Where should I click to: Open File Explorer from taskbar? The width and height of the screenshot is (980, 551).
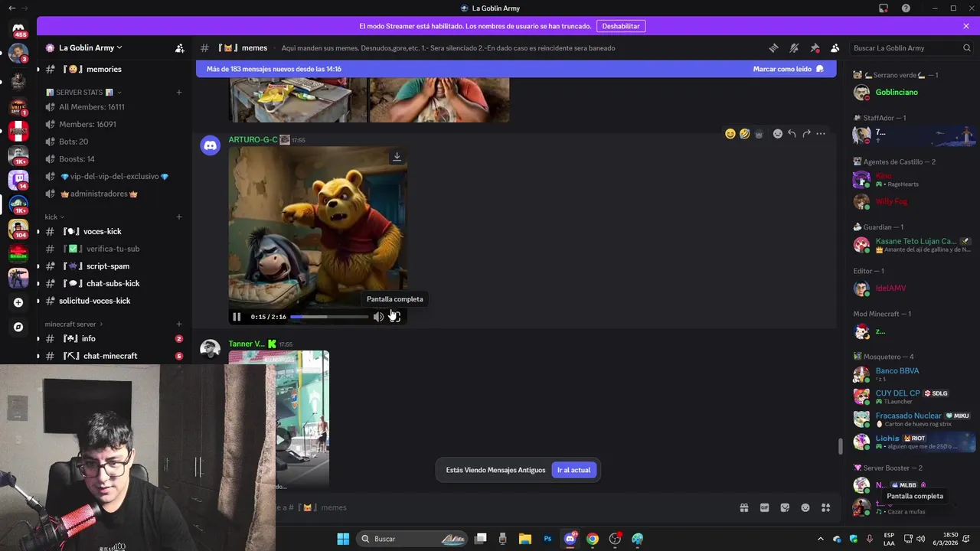coord(525,539)
